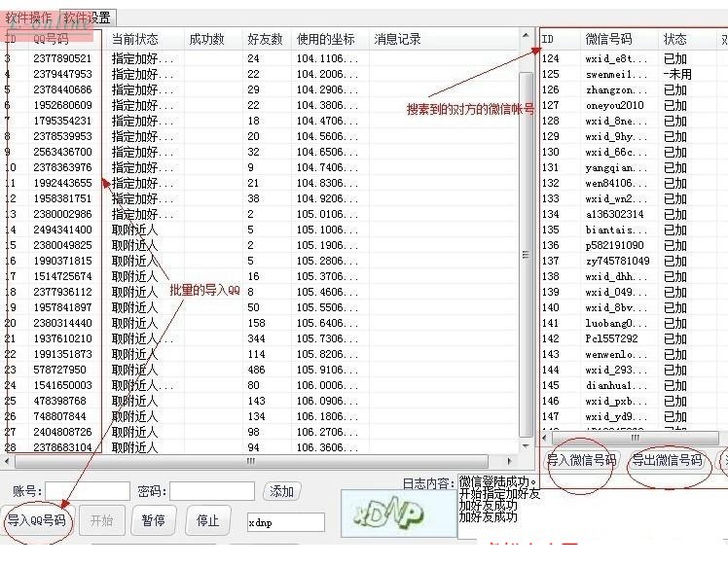This screenshot has height=567, width=728.
Task: Click the -未用 status cell
Action: click(677, 74)
